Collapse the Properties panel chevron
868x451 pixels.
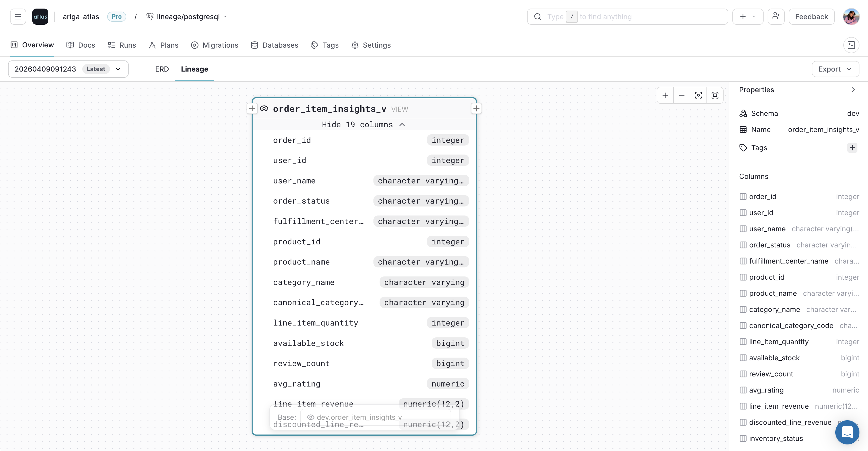click(x=853, y=89)
